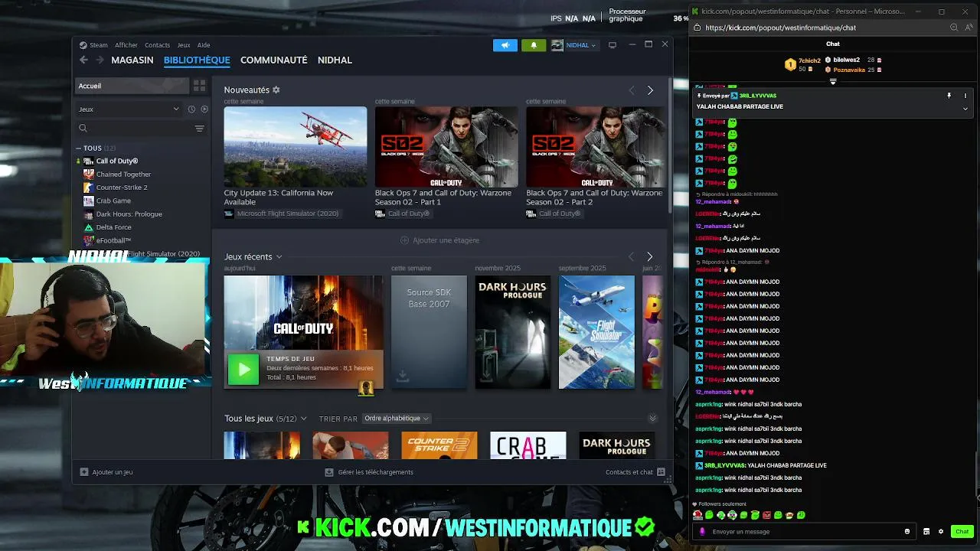Select Call of Duty® in the game list
This screenshot has height=551, width=980.
[x=116, y=161]
